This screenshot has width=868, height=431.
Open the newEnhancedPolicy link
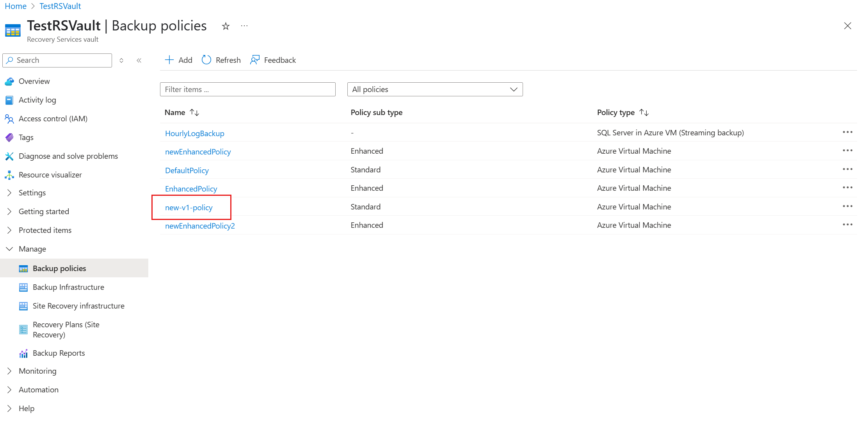198,152
